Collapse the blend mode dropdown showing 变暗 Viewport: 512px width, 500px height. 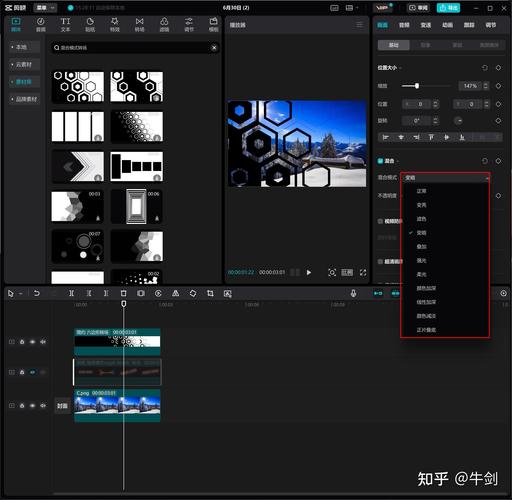pyautogui.click(x=446, y=178)
